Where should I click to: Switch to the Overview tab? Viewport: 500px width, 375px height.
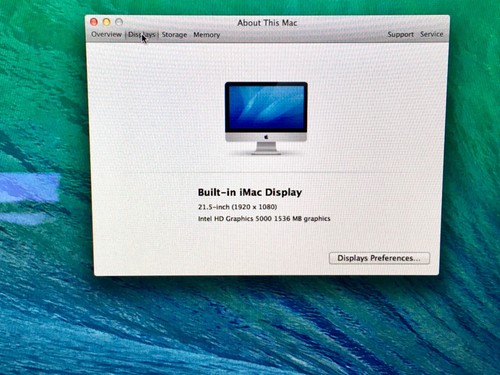[106, 34]
